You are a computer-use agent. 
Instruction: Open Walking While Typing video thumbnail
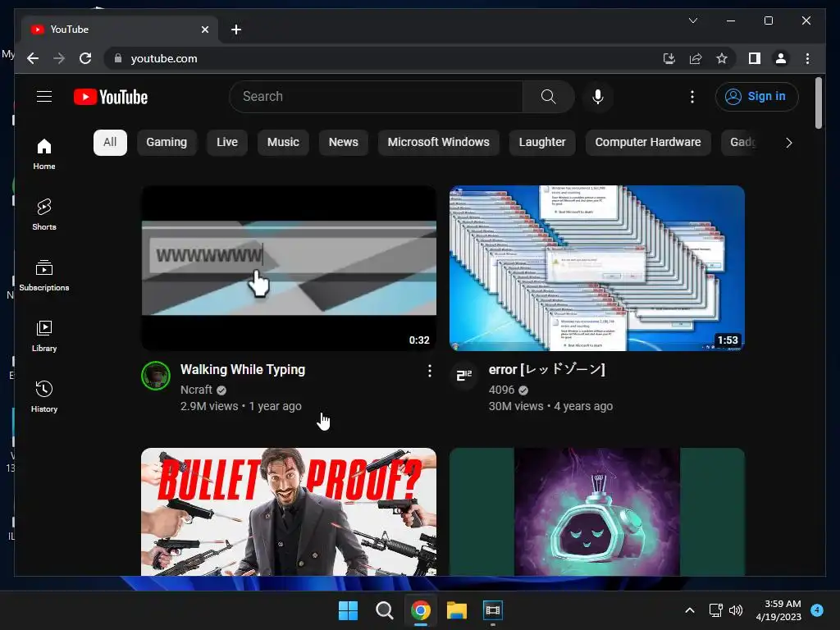tap(289, 268)
